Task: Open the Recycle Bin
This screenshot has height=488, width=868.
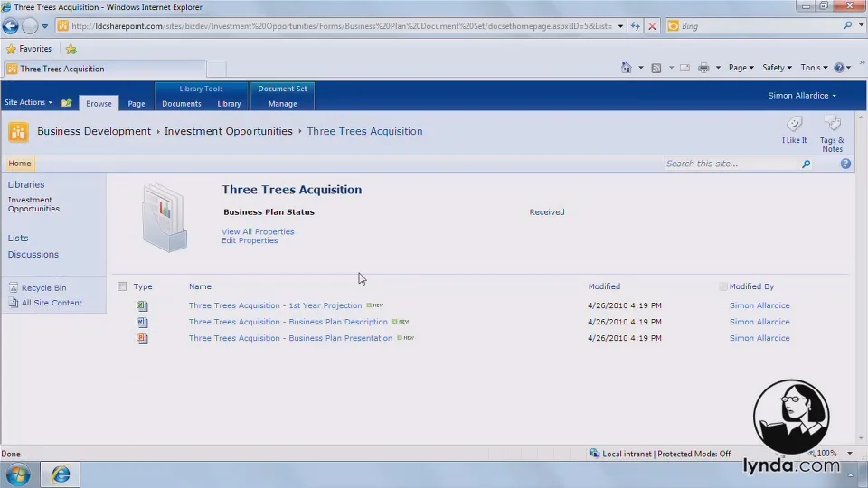Action: [x=43, y=287]
